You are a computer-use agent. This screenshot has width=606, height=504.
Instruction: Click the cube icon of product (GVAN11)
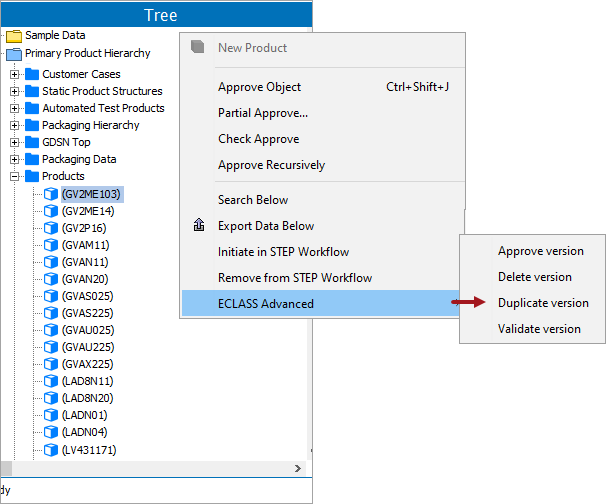[x=51, y=262]
